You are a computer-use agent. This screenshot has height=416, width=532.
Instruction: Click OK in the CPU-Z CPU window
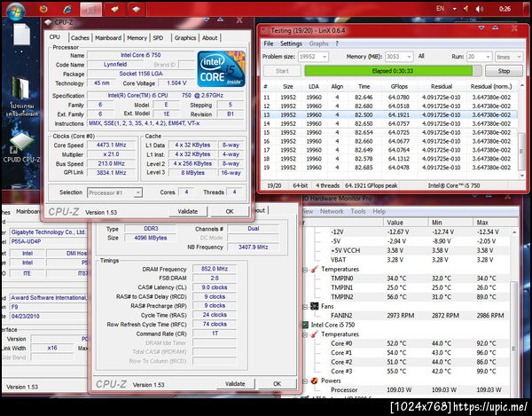pyautogui.click(x=230, y=211)
